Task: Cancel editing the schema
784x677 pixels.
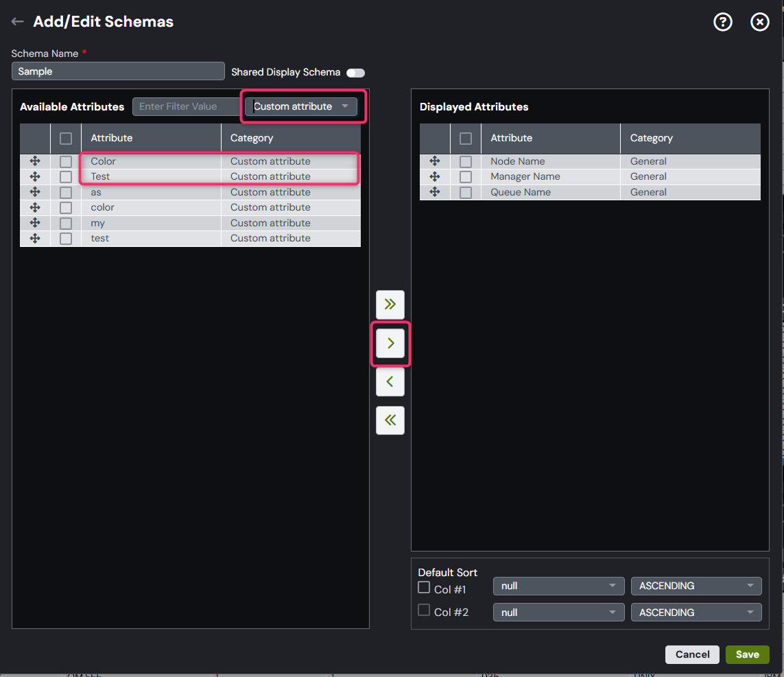Action: [692, 654]
